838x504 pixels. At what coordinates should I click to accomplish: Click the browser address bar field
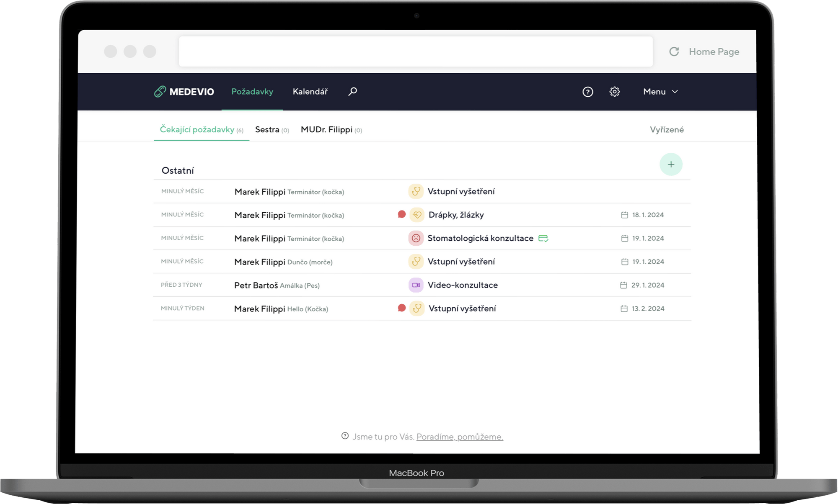tap(415, 51)
